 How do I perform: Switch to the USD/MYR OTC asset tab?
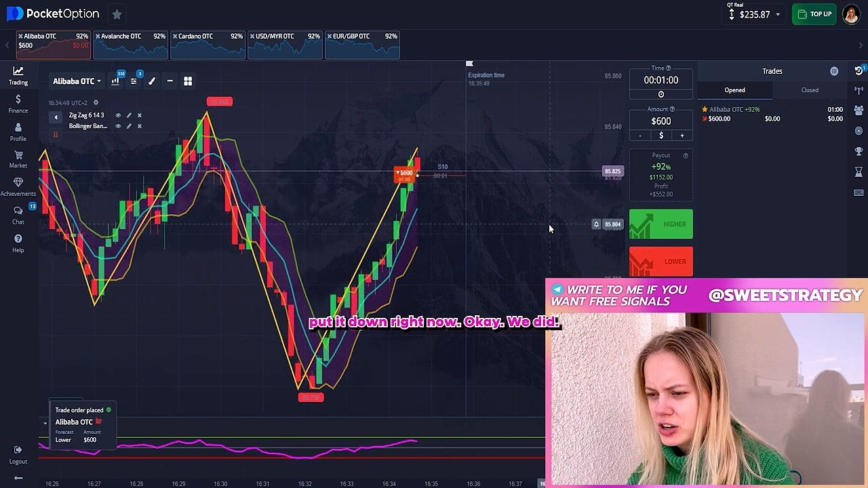tap(285, 45)
